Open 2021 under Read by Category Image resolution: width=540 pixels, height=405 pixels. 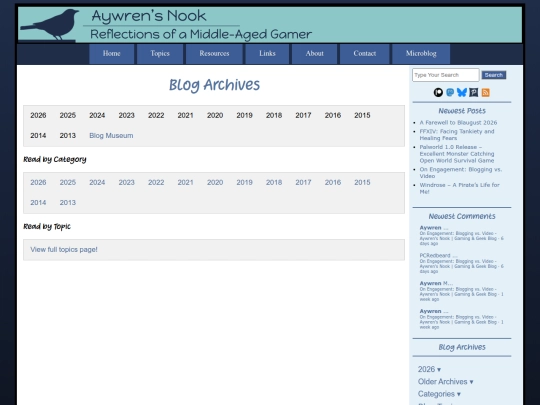tap(185, 182)
